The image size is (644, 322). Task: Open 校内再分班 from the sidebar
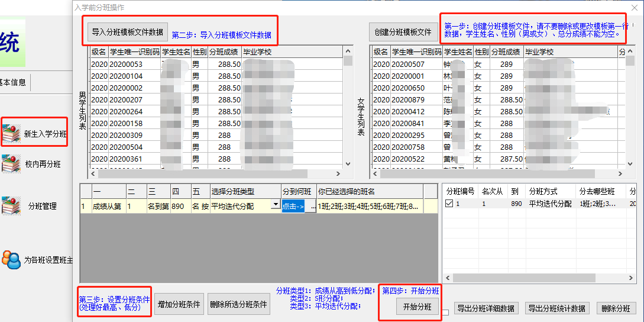pos(31,165)
